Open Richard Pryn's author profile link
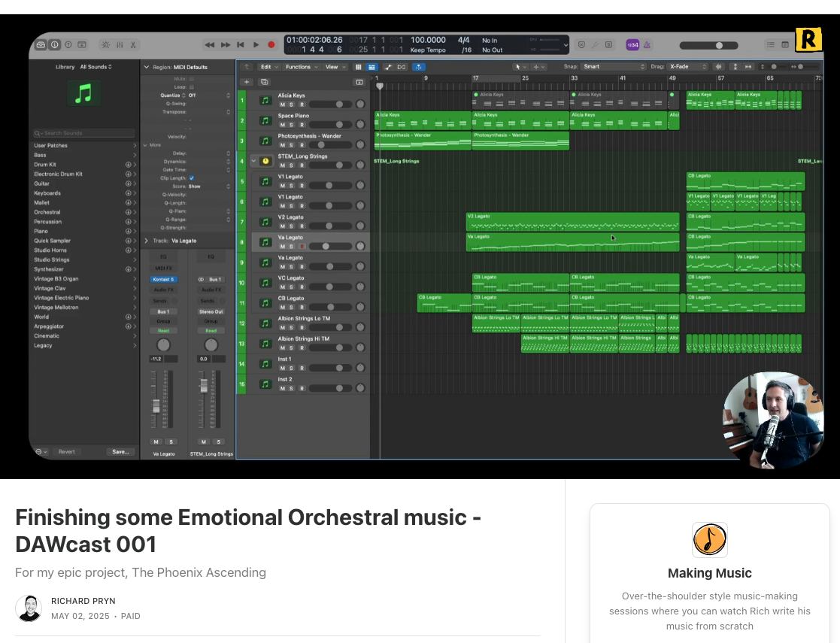 [x=83, y=601]
